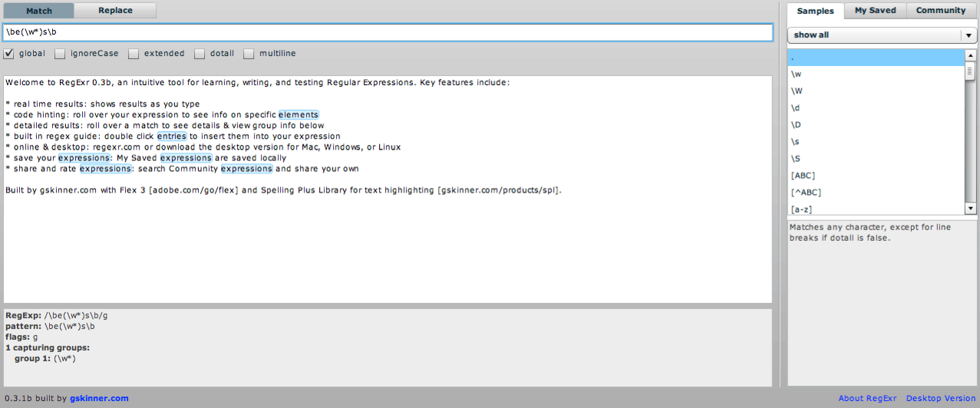Open the 'show all' filter dropdown
Image resolution: width=980 pixels, height=408 pixels.
[x=882, y=35]
